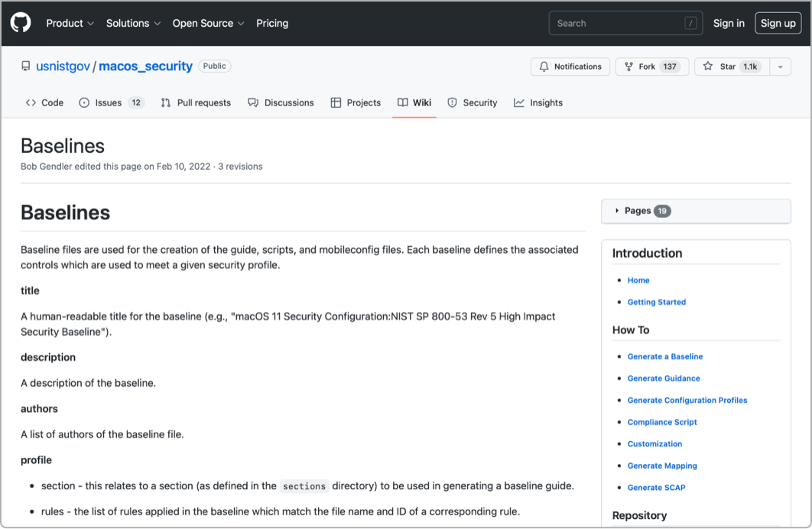The width and height of the screenshot is (812, 529).
Task: Click the bold 'description' field heading
Action: pos(48,357)
